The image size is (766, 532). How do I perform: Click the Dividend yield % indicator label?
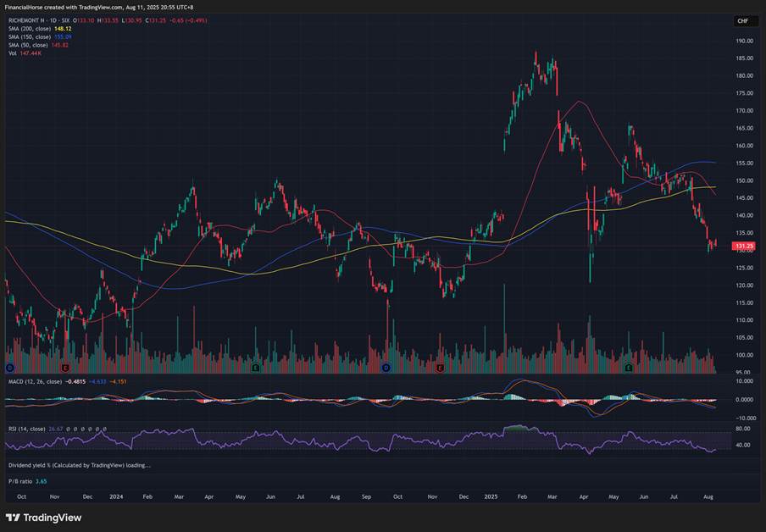click(79, 466)
